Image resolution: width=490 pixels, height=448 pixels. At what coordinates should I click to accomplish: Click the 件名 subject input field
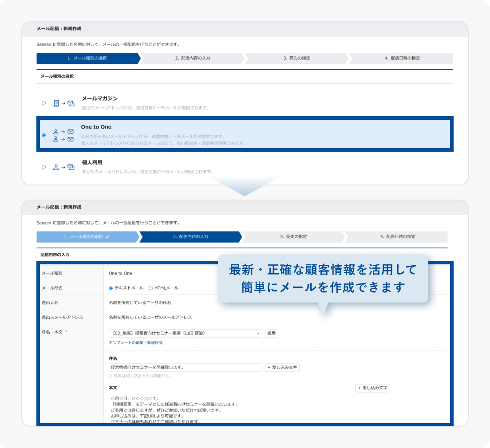pos(186,368)
